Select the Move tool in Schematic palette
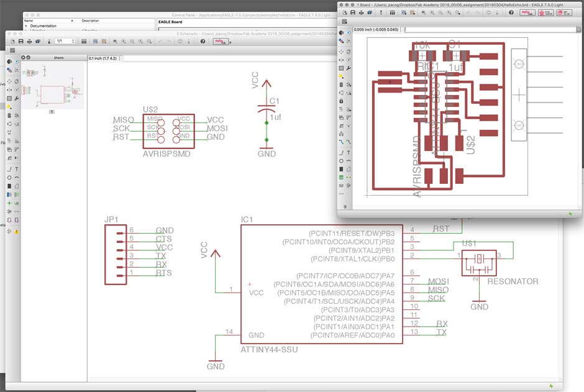The image size is (584, 392). (10, 81)
